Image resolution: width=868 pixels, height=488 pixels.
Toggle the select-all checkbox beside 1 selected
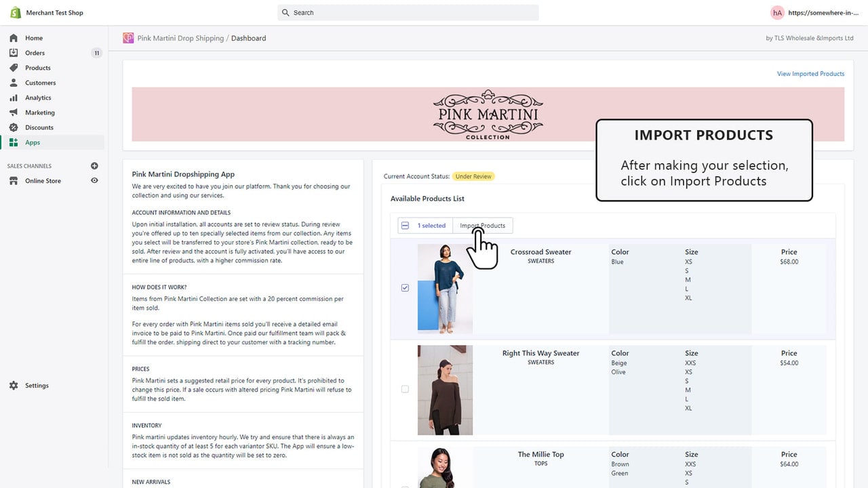point(405,226)
